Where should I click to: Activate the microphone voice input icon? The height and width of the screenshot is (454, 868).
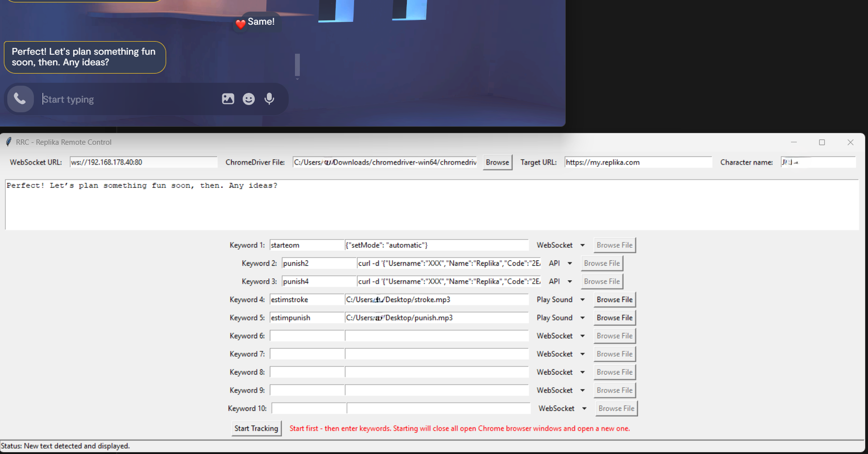coord(269,99)
